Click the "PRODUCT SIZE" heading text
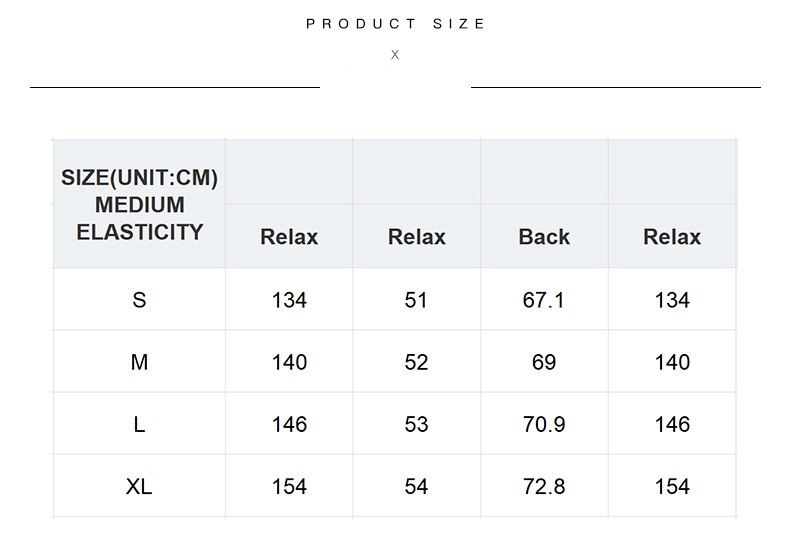This screenshot has width=790, height=549. [396, 24]
